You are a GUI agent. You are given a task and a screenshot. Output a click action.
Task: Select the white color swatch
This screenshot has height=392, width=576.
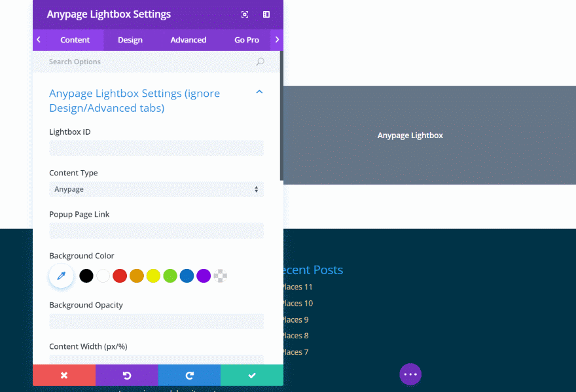(103, 276)
